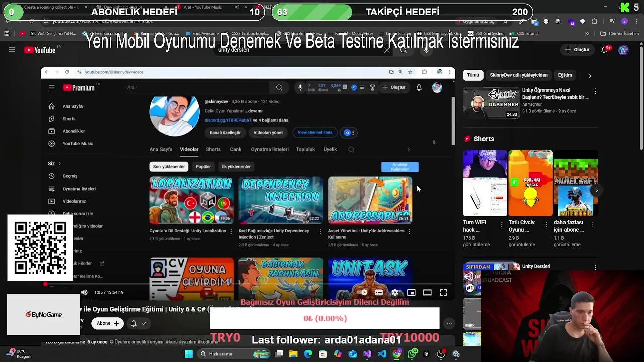Open File Explorer from the taskbar

pyautogui.click(x=293, y=354)
